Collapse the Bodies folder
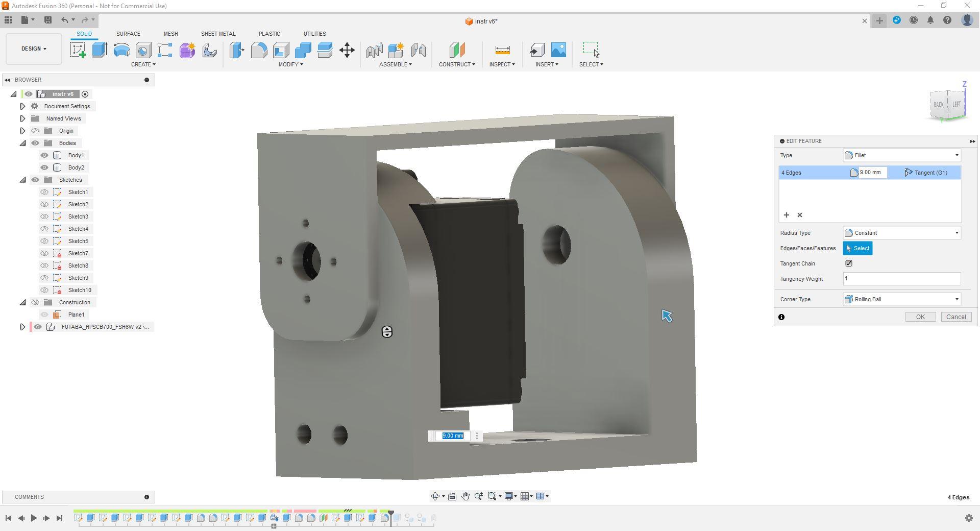The width and height of the screenshot is (980, 531). tap(22, 143)
